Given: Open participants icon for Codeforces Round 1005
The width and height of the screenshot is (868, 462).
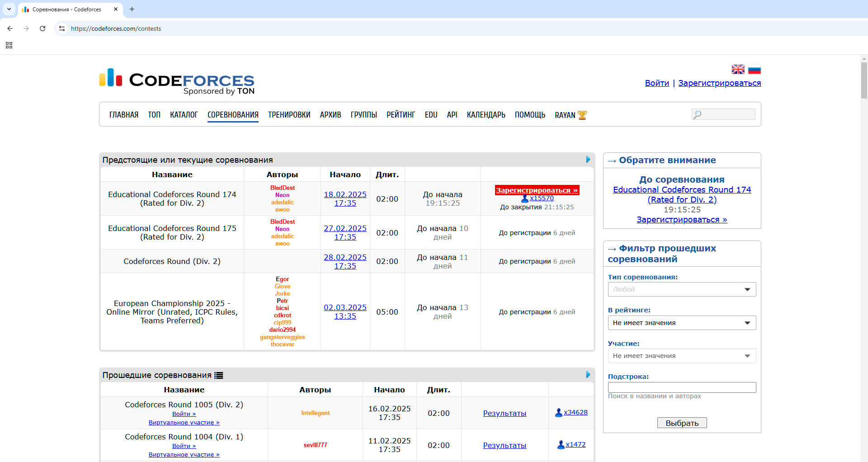Looking at the screenshot, I should coord(559,413).
